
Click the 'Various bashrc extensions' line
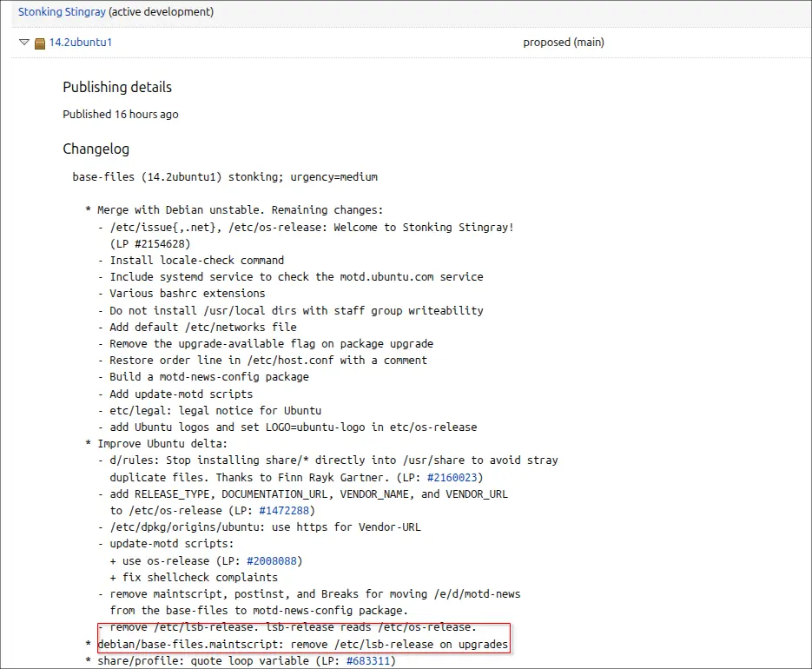(182, 294)
